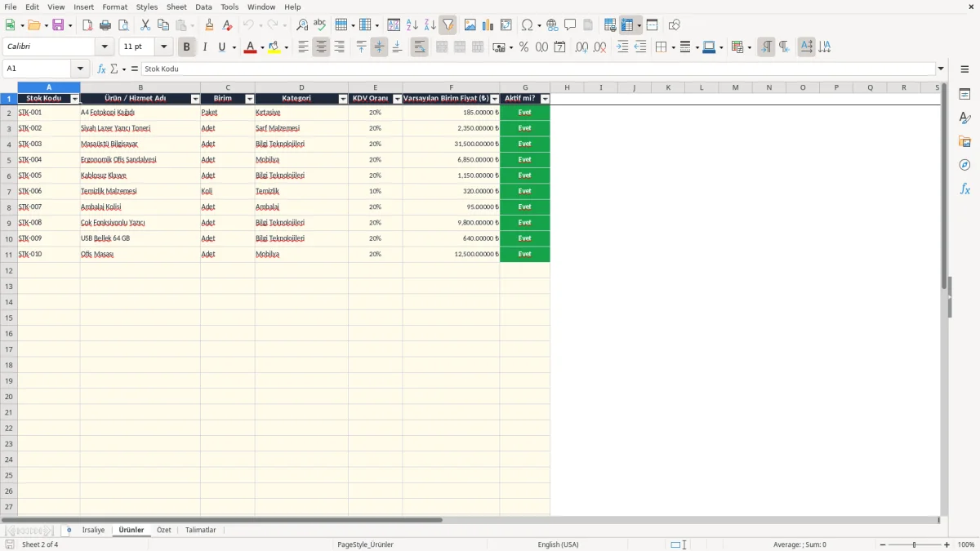
Task: Click in the formula input line
Action: tap(538, 69)
